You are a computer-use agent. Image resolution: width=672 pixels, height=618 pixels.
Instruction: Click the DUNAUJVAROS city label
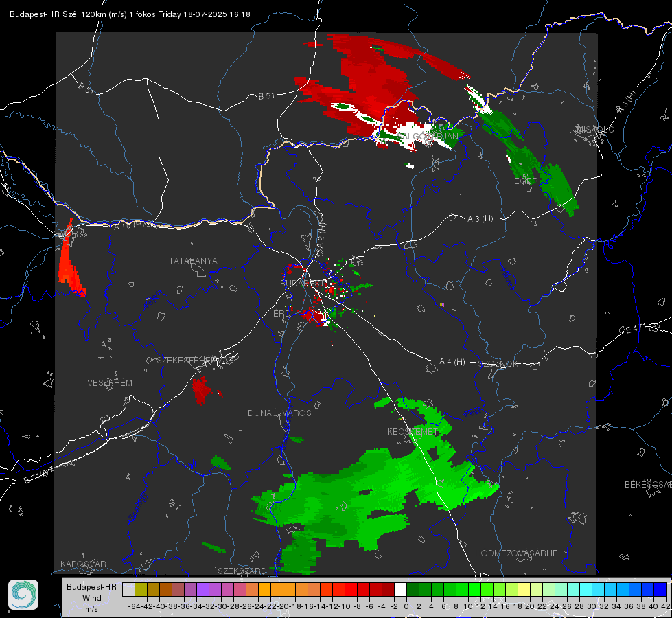[x=279, y=413]
